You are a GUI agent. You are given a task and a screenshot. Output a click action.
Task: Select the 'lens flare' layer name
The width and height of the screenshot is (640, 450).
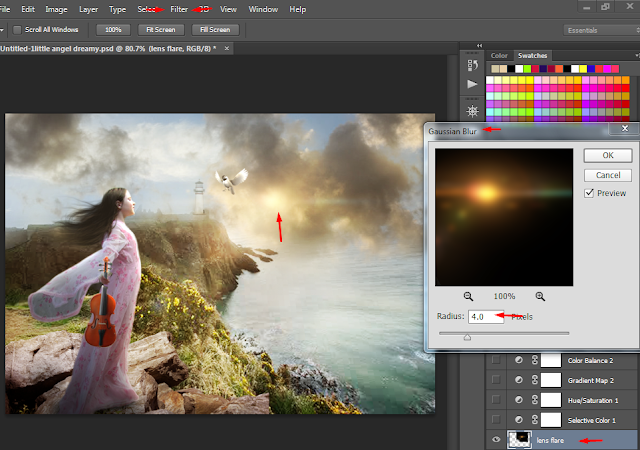click(x=550, y=440)
